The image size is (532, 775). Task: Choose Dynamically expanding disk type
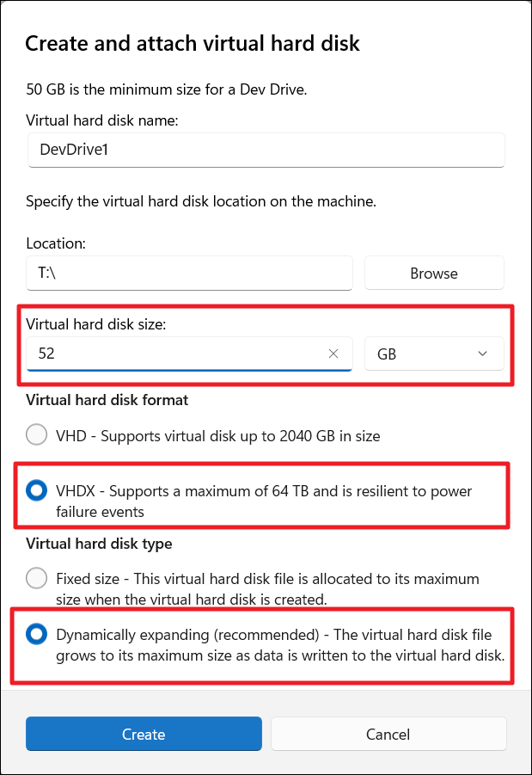click(37, 635)
